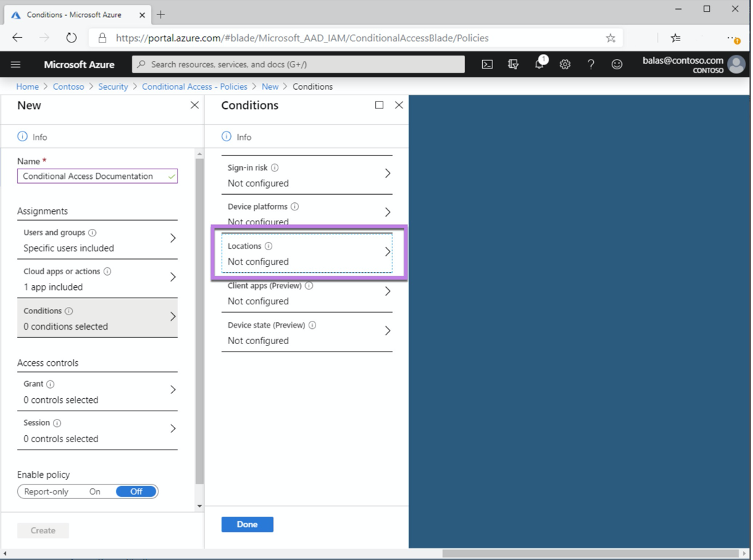The image size is (753, 560).
Task: Set Enable policy to Report-only
Action: [47, 491]
